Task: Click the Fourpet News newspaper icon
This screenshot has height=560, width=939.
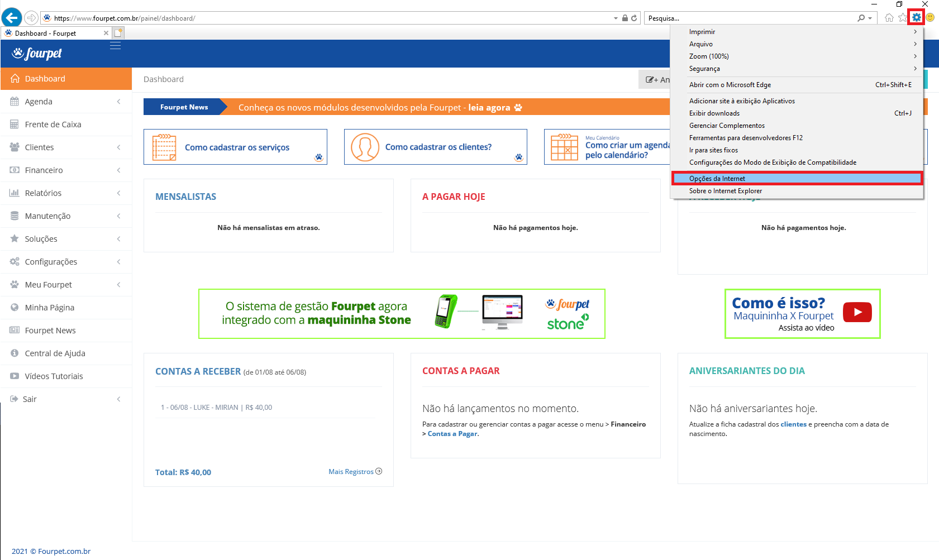Action: pos(15,330)
